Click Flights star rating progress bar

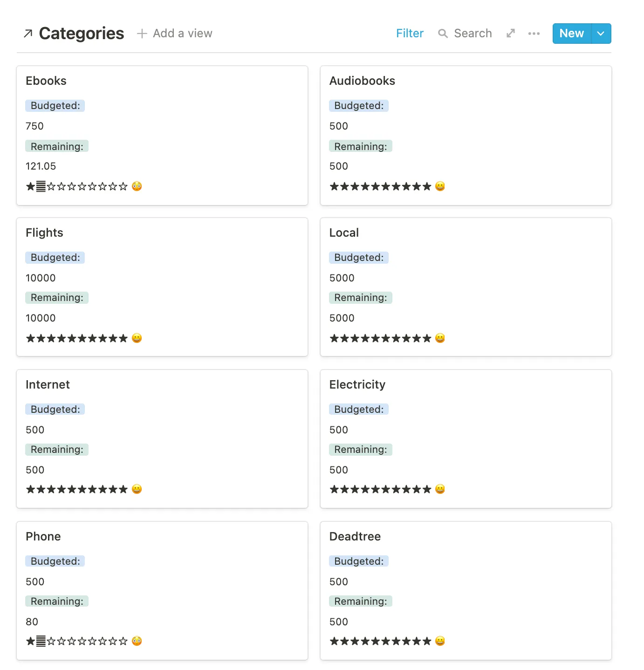point(77,338)
